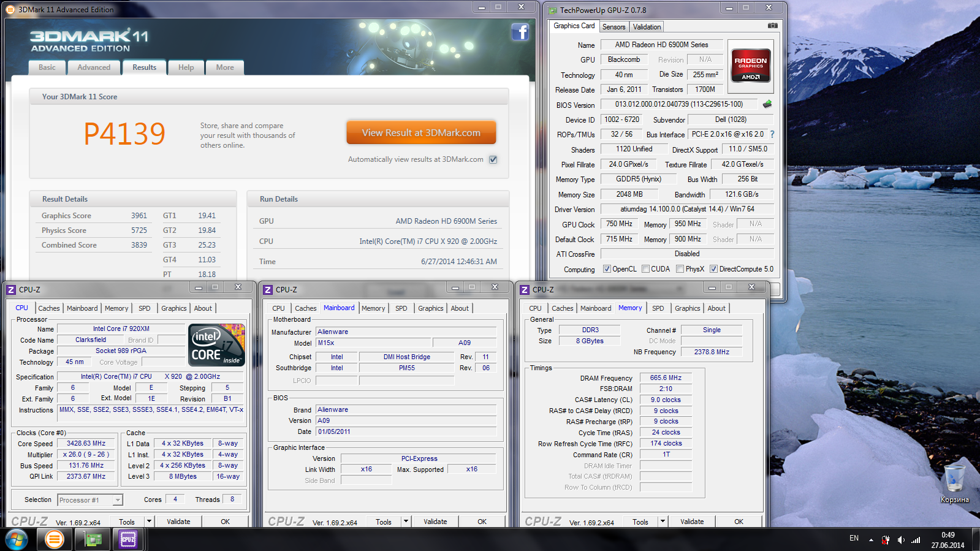
Task: Switch to the Advanced tab in 3DMark
Action: 94,67
